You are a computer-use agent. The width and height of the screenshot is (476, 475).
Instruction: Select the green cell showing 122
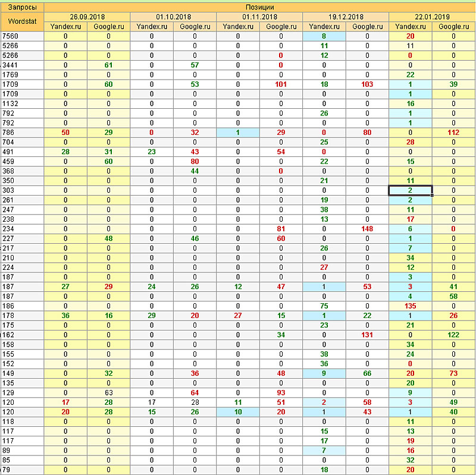453,335
